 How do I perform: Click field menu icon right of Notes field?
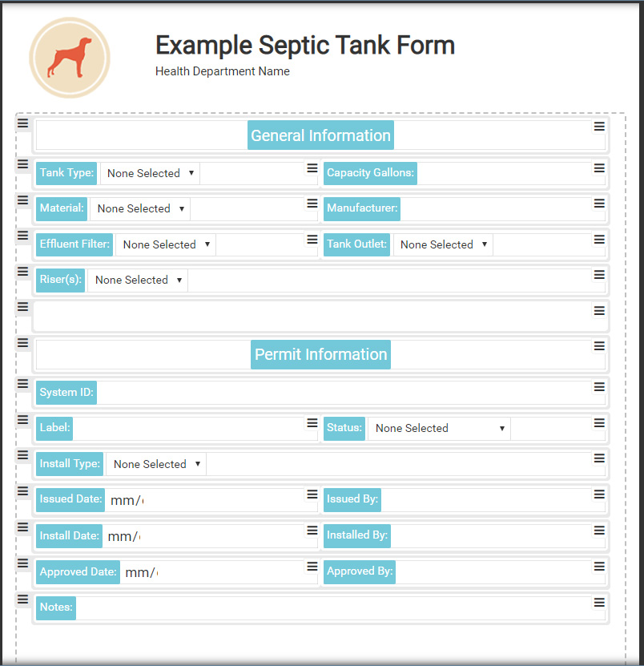pyautogui.click(x=599, y=603)
